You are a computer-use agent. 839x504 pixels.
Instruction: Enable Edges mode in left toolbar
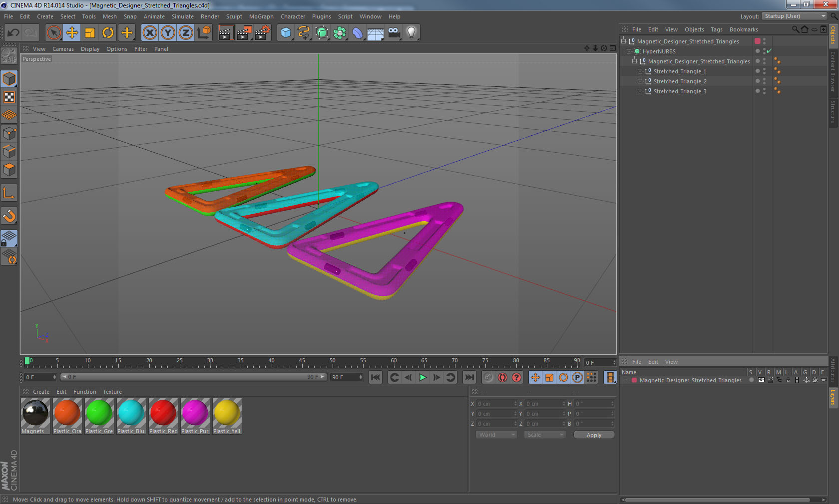tap(9, 152)
